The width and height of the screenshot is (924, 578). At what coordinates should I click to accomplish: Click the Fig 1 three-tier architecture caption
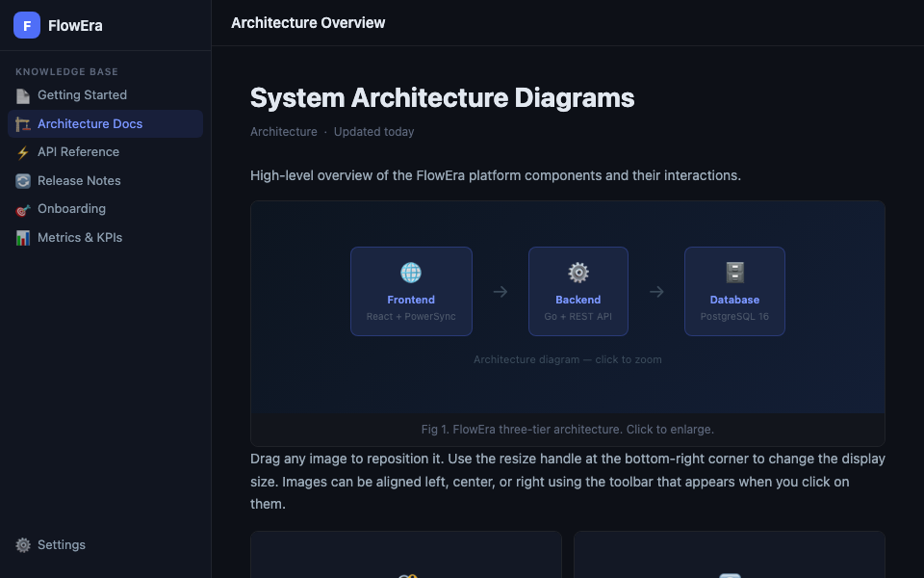tap(568, 429)
